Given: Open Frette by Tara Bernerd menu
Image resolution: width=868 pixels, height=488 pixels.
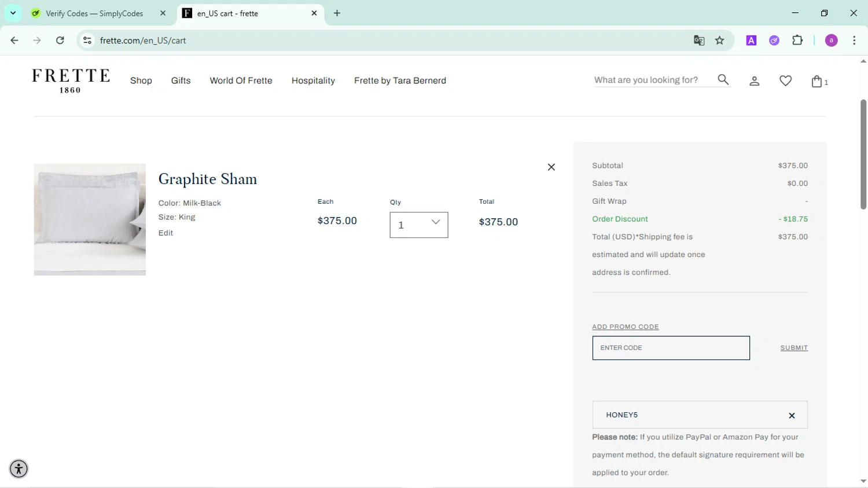Looking at the screenshot, I should point(400,81).
